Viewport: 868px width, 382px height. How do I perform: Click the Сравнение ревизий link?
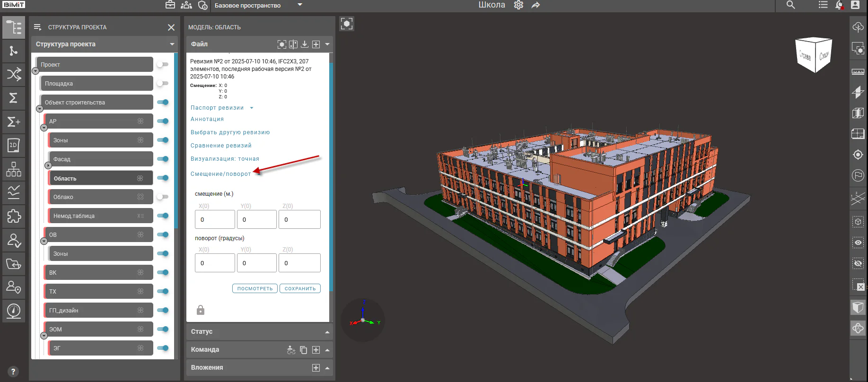click(x=221, y=146)
